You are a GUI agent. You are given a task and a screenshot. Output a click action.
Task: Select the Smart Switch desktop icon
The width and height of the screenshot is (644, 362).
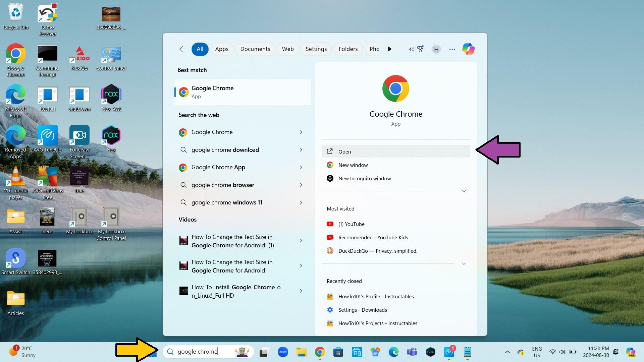pos(15,262)
